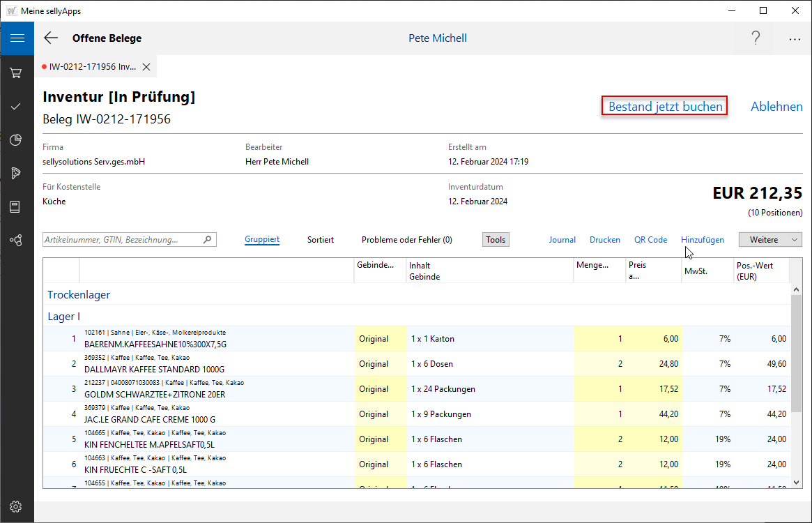Open the three-dot more options menu

[795, 39]
